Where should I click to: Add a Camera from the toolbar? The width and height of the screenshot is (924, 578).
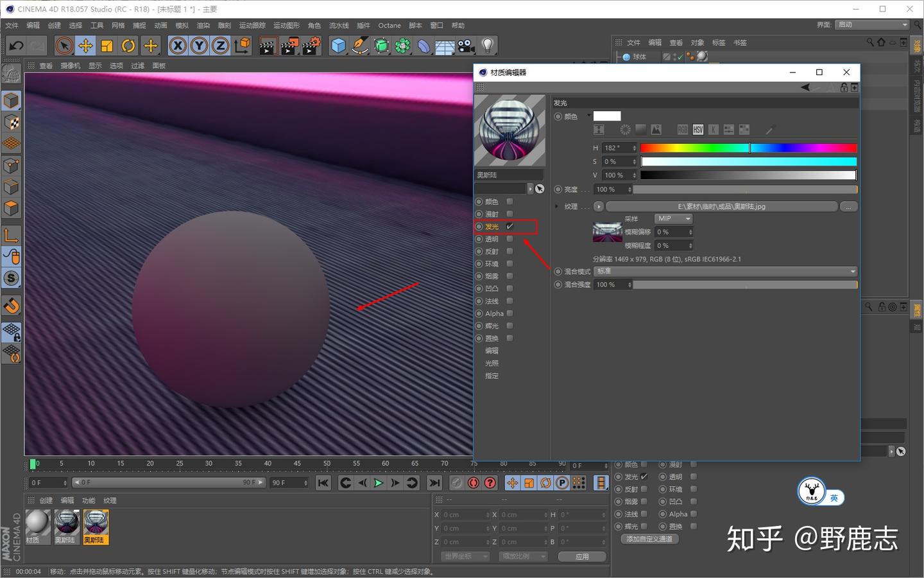(465, 46)
